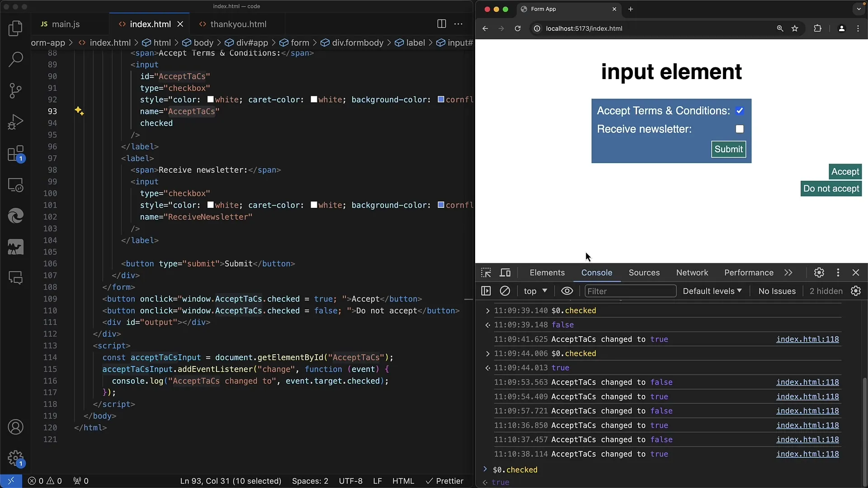The height and width of the screenshot is (488, 868).
Task: Click the settings gear icon in DevTools
Action: click(x=819, y=272)
